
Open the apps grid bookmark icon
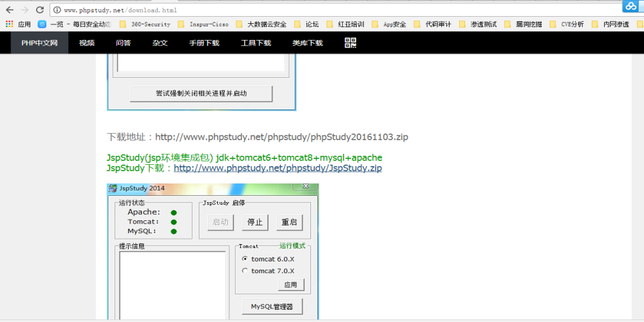click(x=10, y=24)
